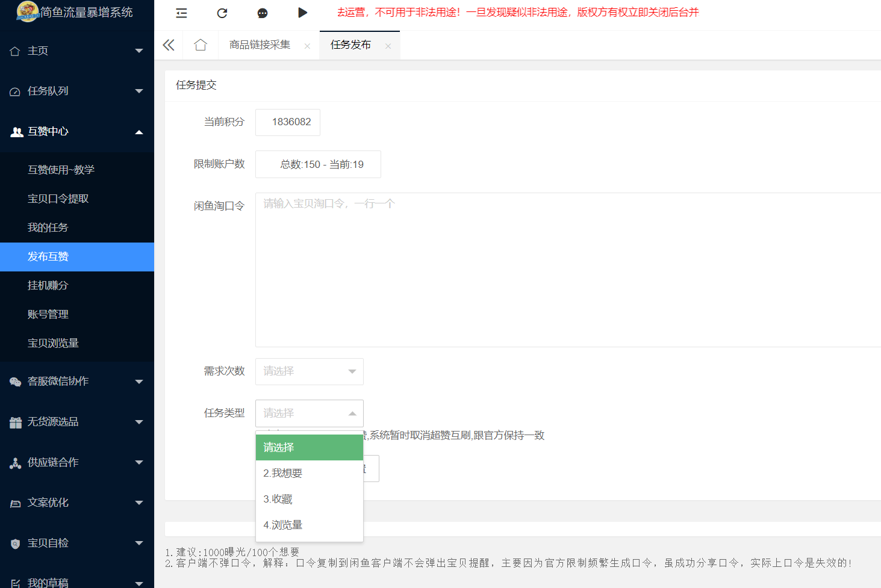Switch to the 商品链接采集 tab

click(260, 45)
